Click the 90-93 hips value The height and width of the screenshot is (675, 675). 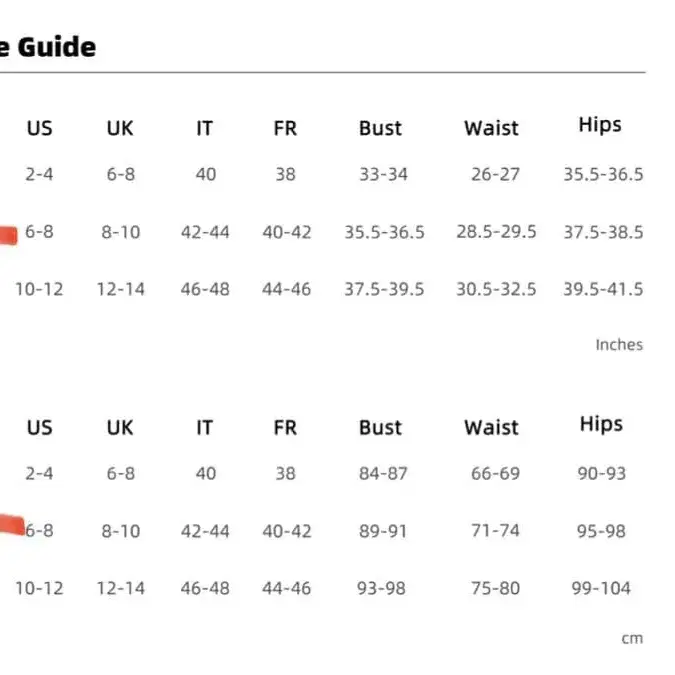(601, 473)
